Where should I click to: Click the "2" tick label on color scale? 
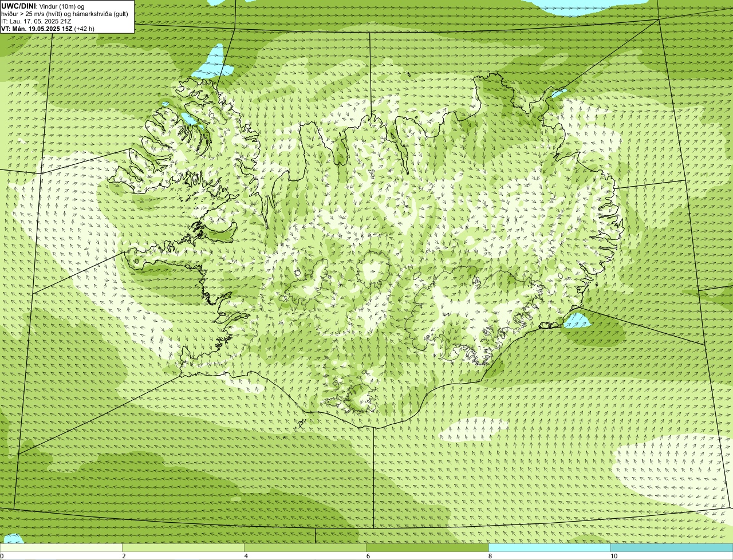[124, 556]
